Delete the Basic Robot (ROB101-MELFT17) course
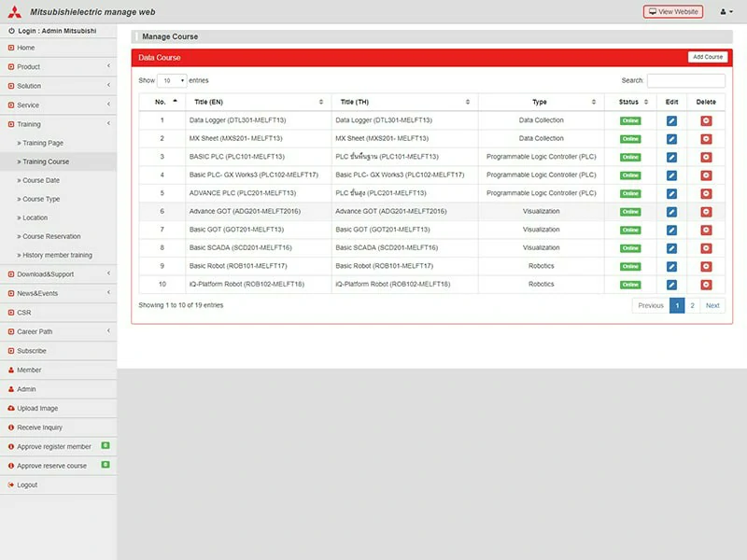 (x=706, y=267)
